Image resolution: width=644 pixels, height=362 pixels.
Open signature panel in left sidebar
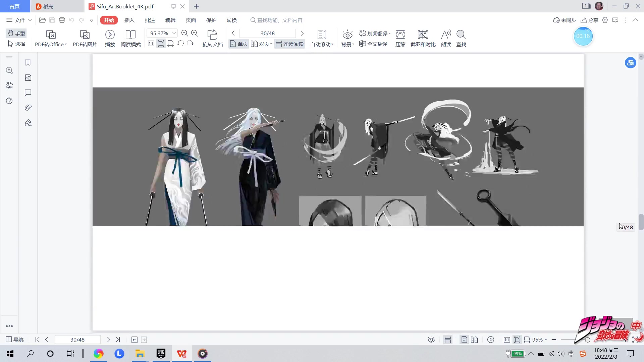[x=28, y=123]
